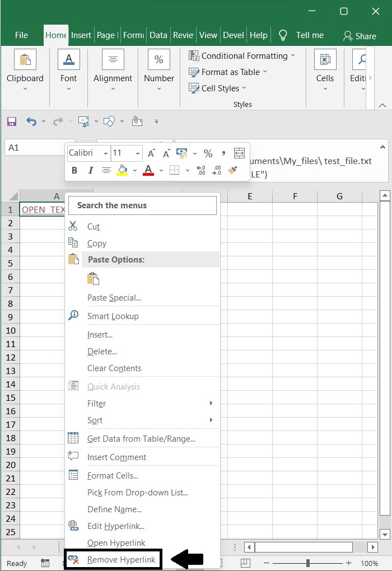
Task: Click the Share button
Action: click(x=360, y=36)
